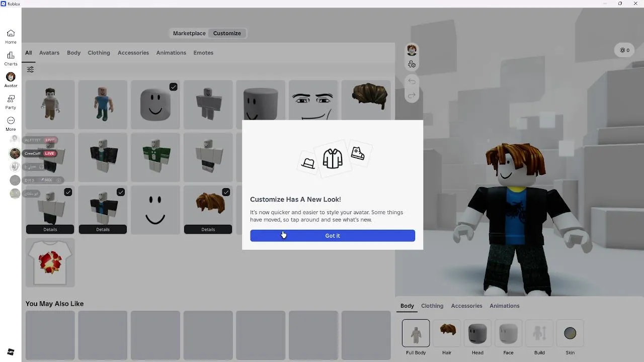Open Details for the brown hair item

click(x=208, y=229)
